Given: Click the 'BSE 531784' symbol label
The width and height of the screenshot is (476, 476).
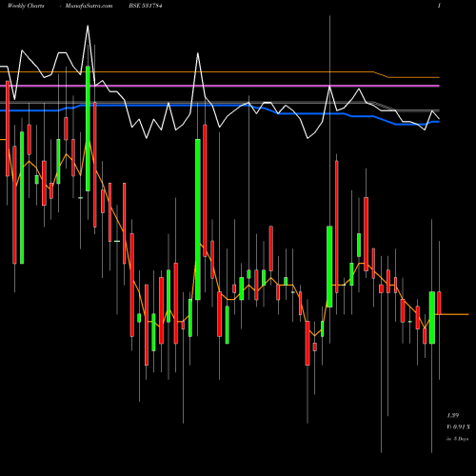Looking at the screenshot, I should tap(146, 6).
